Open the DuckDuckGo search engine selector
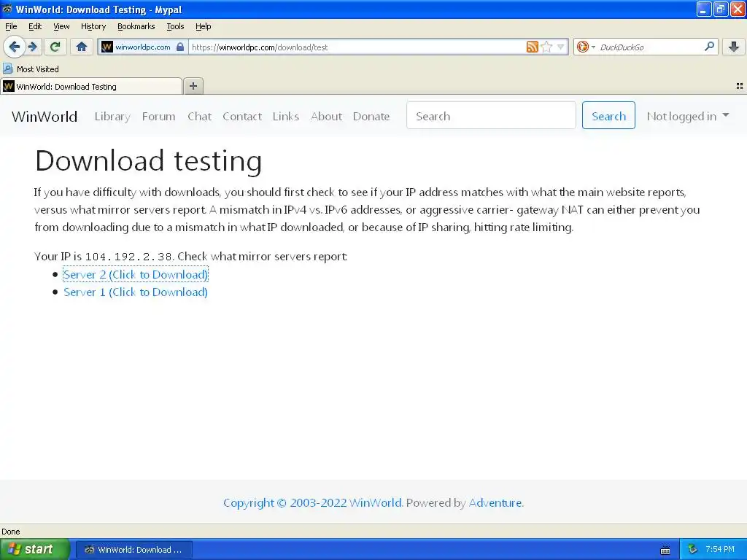 (586, 47)
